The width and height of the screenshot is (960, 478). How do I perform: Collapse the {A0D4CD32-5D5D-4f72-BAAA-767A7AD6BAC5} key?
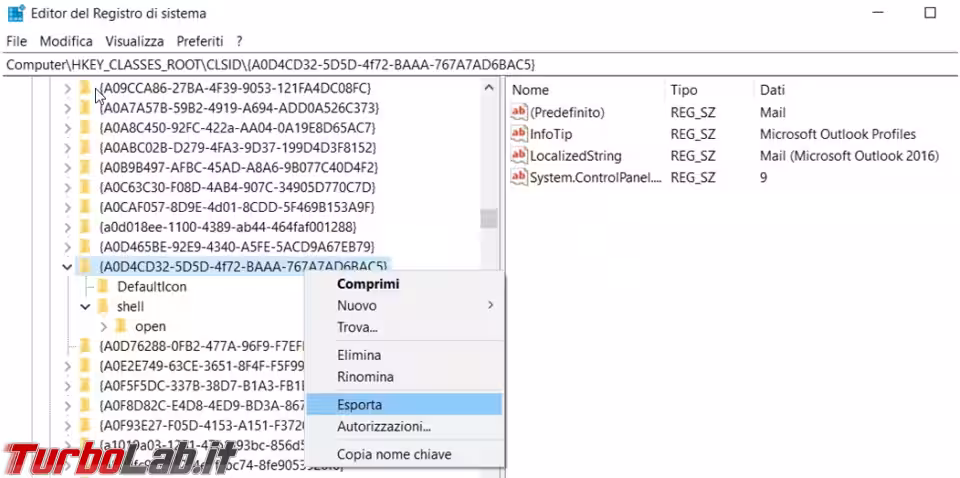click(x=67, y=266)
